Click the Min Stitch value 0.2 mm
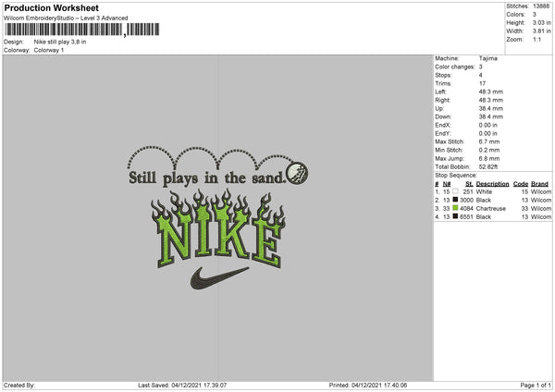Screen dimensions: 555x392 (489, 151)
